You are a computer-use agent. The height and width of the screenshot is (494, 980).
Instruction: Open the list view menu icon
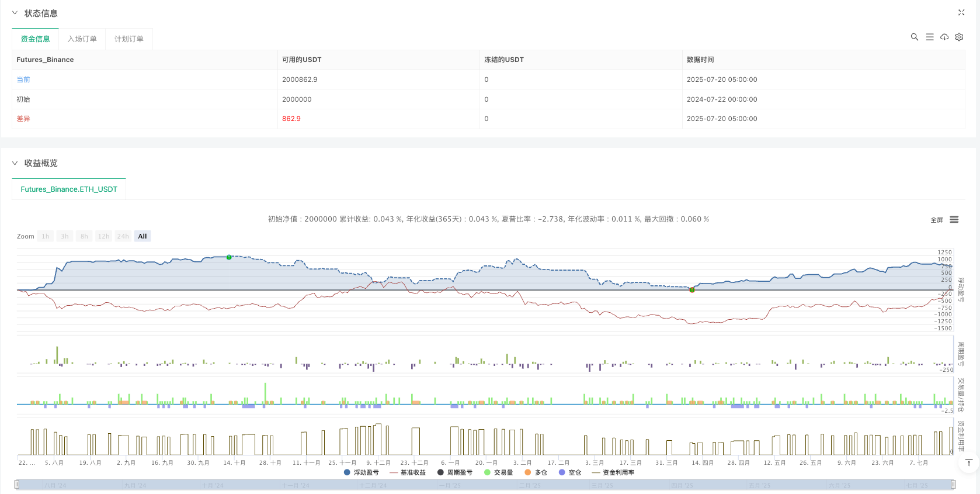tap(929, 37)
